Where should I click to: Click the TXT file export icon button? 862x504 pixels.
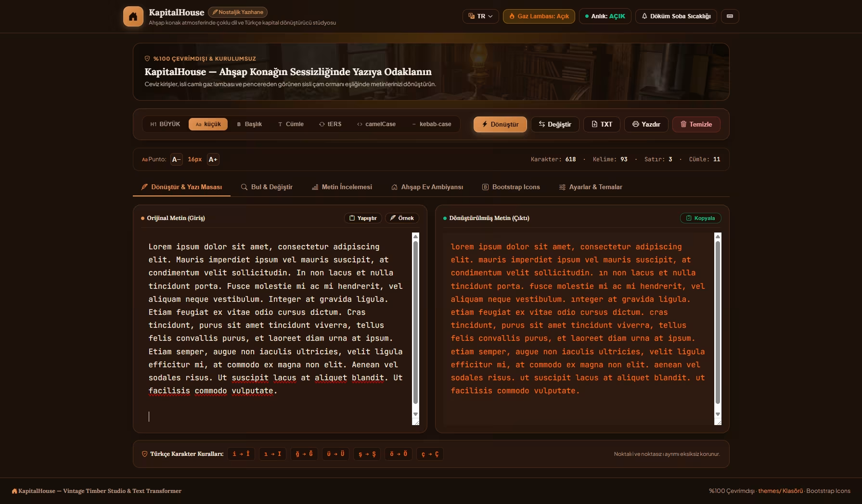tap(602, 124)
